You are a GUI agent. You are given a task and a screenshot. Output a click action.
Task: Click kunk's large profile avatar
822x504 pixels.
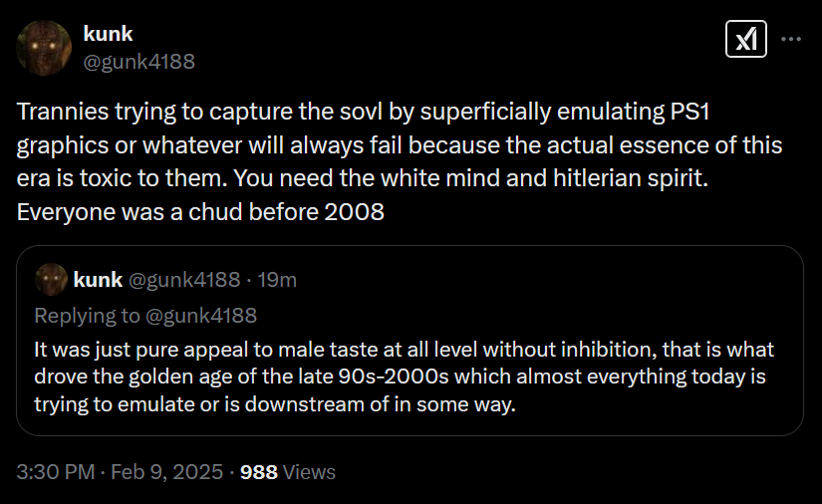(44, 48)
